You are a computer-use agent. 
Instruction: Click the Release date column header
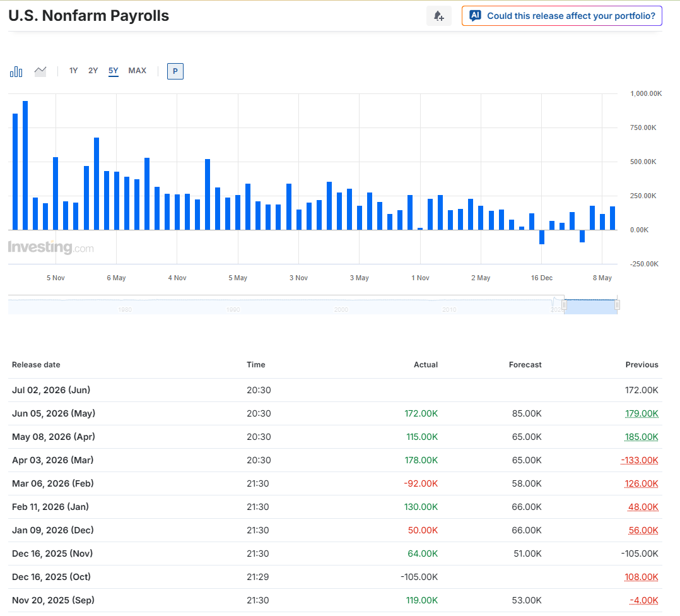pyautogui.click(x=36, y=365)
